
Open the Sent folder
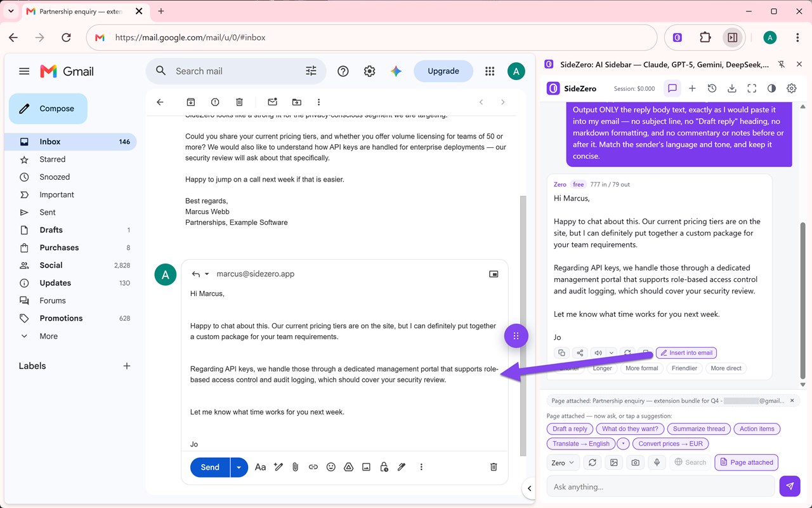pyautogui.click(x=48, y=212)
